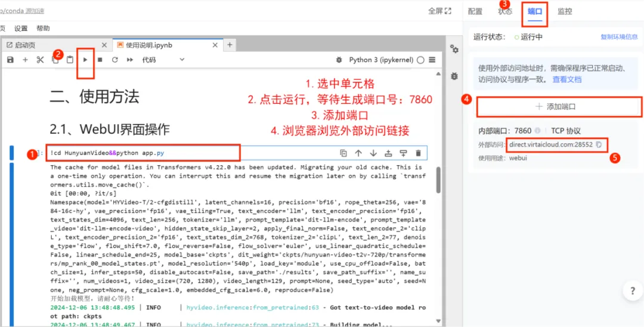Switch kernel via Python 3 (ipykernel) label

tap(381, 60)
